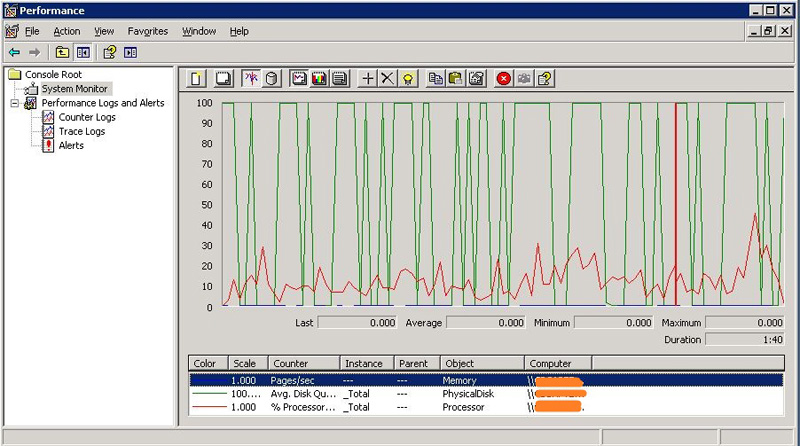Select Counter Logs in tree
This screenshot has width=800, height=446.
point(87,117)
